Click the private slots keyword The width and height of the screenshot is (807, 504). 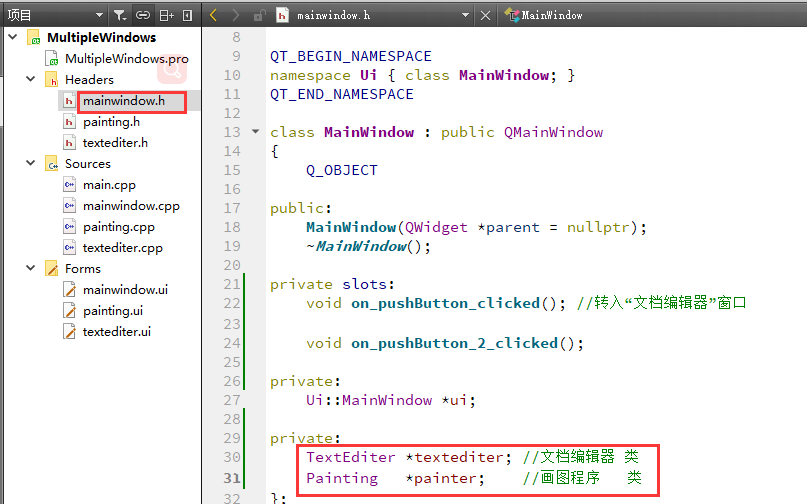click(x=332, y=284)
